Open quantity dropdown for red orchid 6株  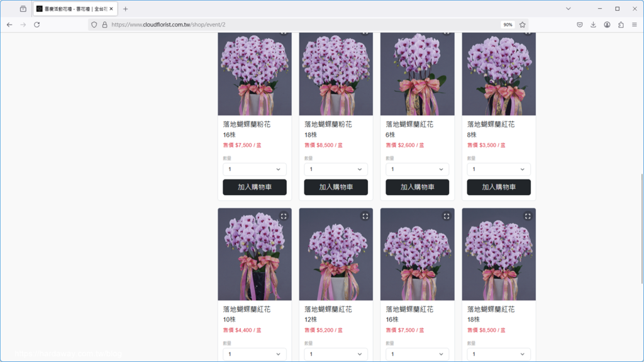tap(418, 169)
